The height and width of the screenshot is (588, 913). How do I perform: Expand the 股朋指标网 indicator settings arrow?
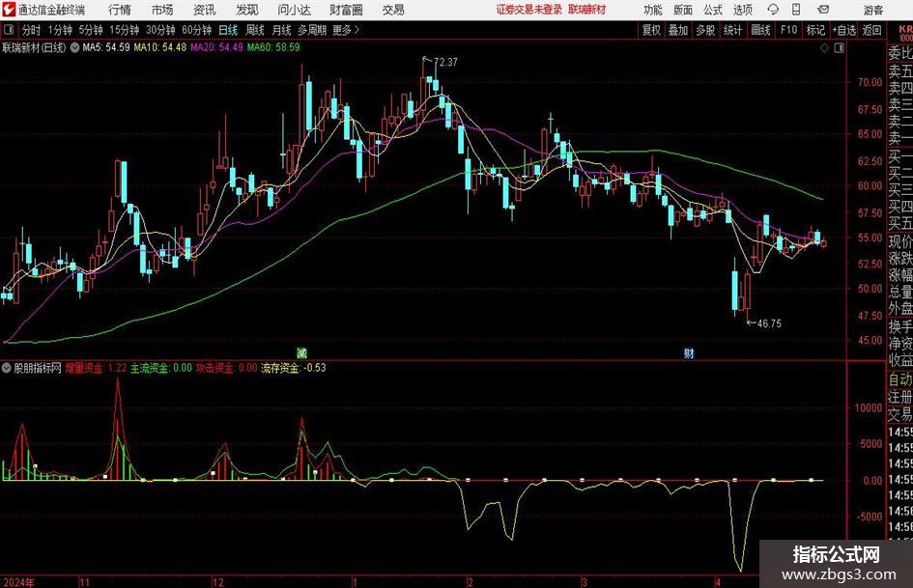(7, 368)
